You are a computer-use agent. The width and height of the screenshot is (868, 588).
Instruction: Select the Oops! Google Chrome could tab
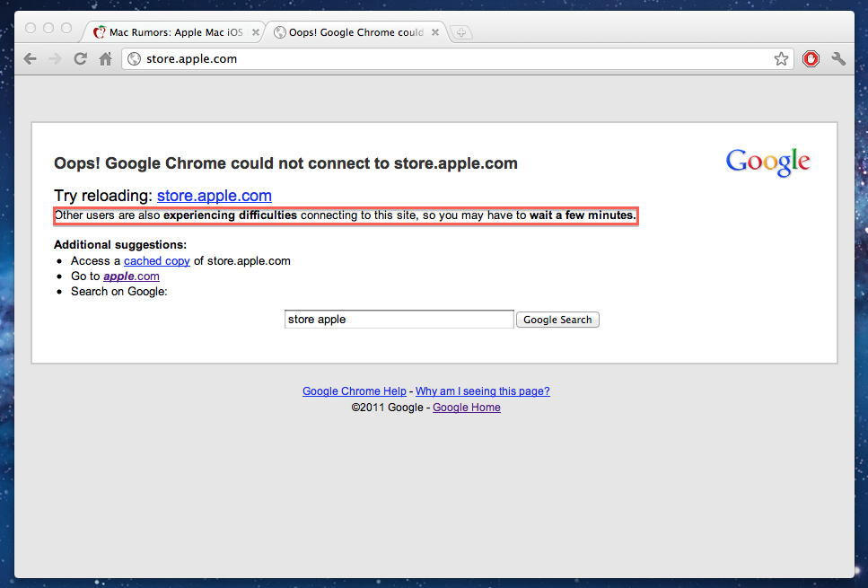click(x=357, y=32)
